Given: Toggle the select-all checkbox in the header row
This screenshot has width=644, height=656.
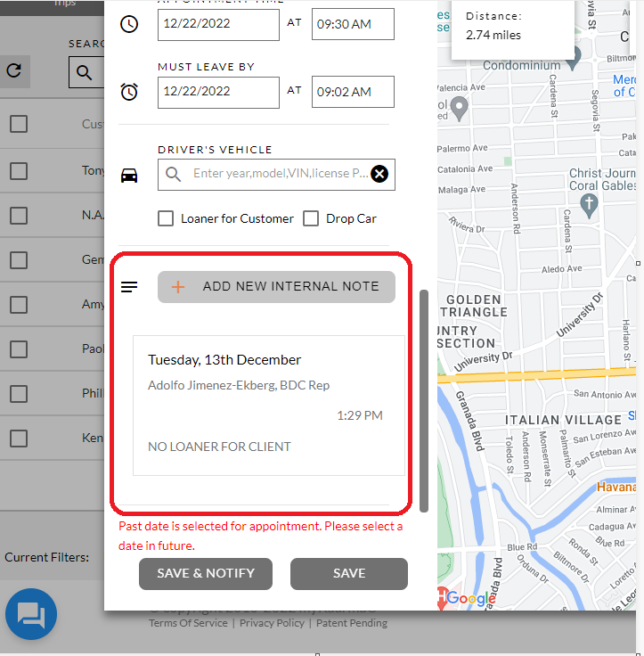Looking at the screenshot, I should 19,124.
